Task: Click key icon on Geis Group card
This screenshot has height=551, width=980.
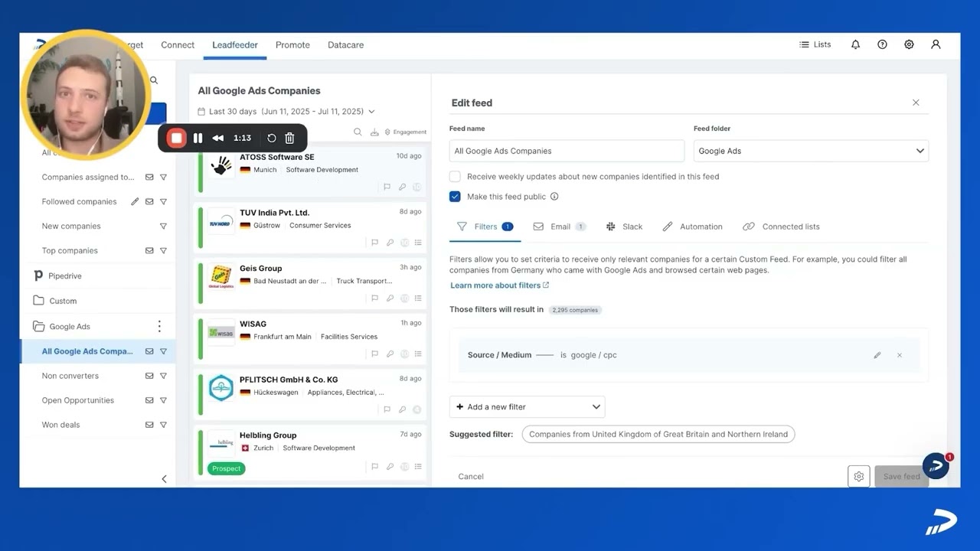Action: (390, 298)
